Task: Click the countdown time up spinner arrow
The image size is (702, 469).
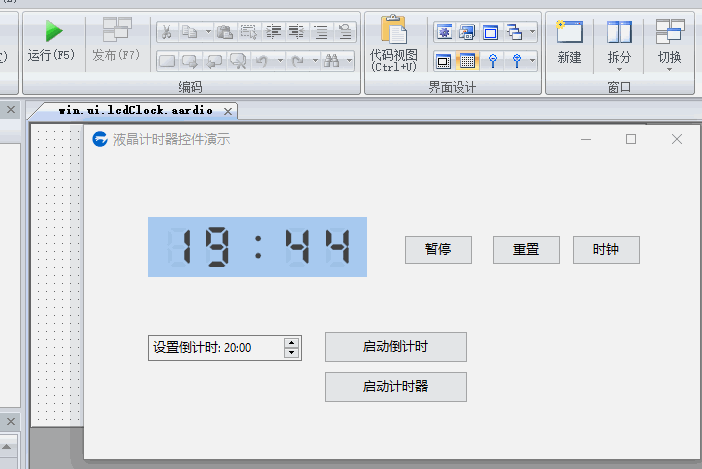Action: (291, 343)
